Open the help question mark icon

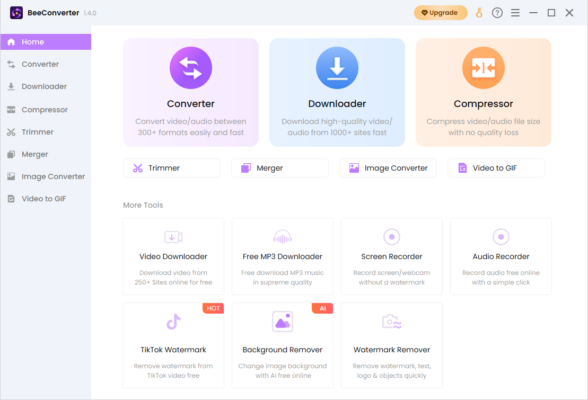[x=497, y=13]
